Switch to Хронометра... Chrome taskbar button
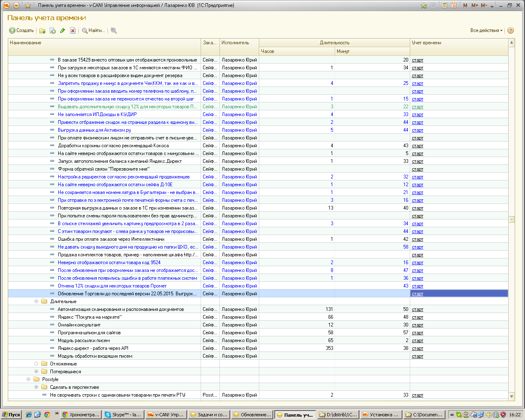The width and height of the screenshot is (525, 420). click(x=80, y=415)
